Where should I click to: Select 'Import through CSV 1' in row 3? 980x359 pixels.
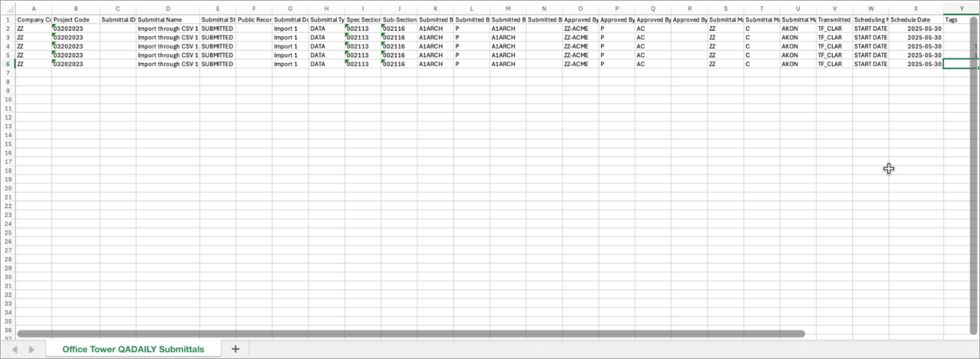(x=167, y=38)
